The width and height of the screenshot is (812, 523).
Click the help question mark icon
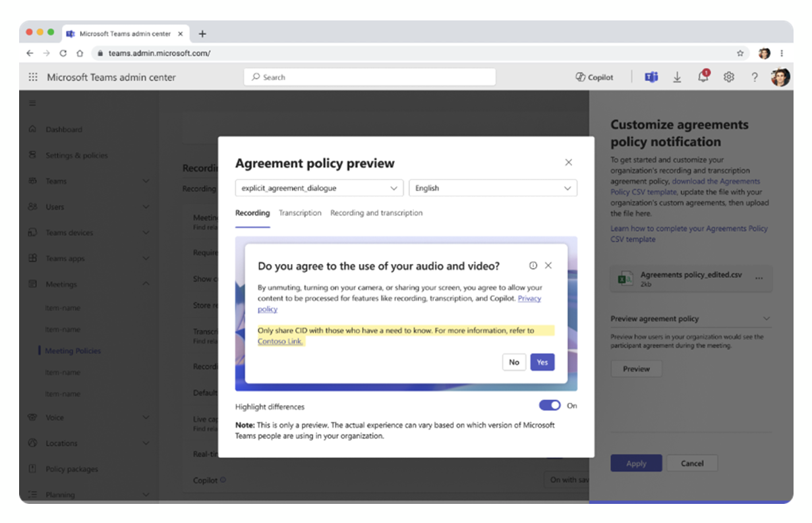tap(755, 77)
